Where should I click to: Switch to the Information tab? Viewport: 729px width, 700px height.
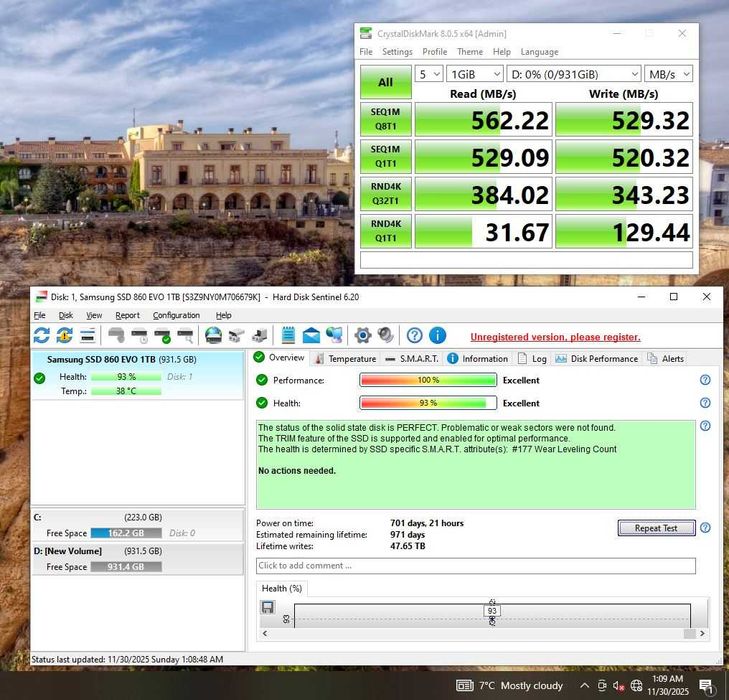[477, 358]
